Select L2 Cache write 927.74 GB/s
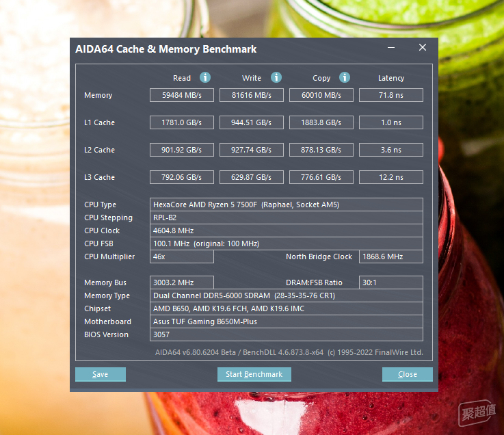The width and height of the screenshot is (504, 435). pyautogui.click(x=252, y=150)
